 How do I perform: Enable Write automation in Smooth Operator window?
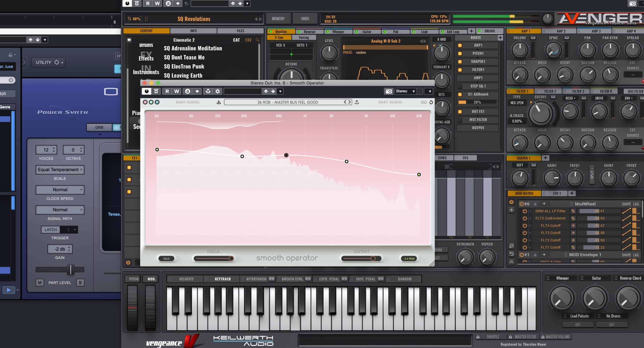coord(177,91)
